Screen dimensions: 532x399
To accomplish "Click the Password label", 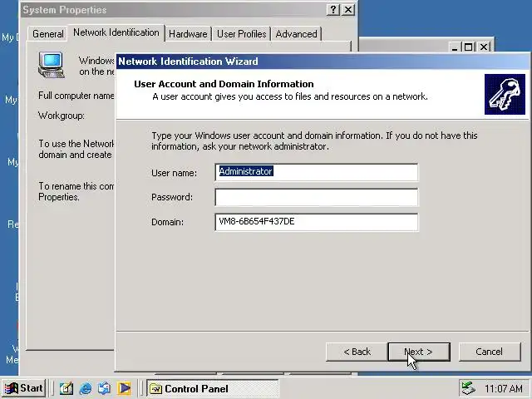I will coord(172,197).
